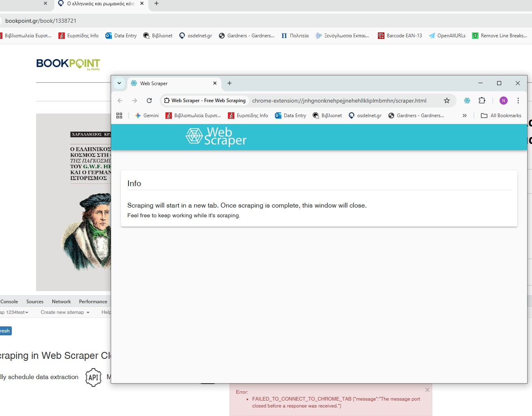Bookmark this page with the star icon
Screen dimensions: 532x416
pos(447,101)
